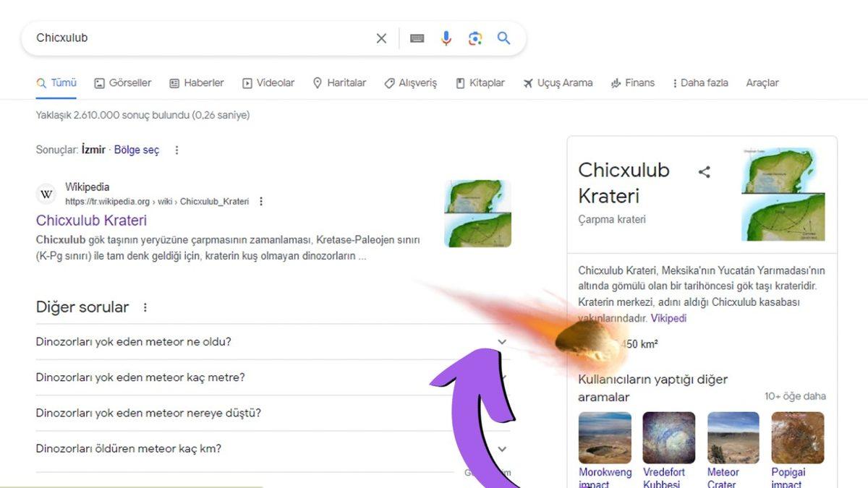Click the Vikipedi source link in the panel

click(x=668, y=317)
